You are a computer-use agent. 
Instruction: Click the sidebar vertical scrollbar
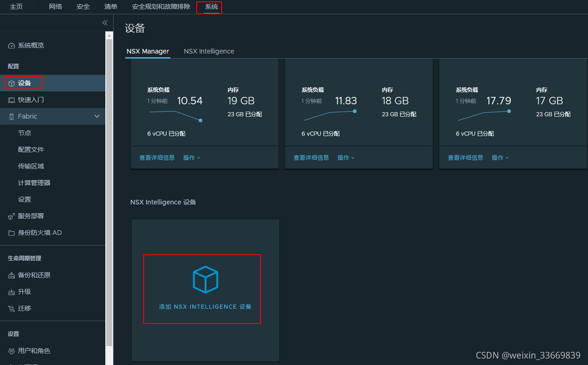tap(109, 192)
